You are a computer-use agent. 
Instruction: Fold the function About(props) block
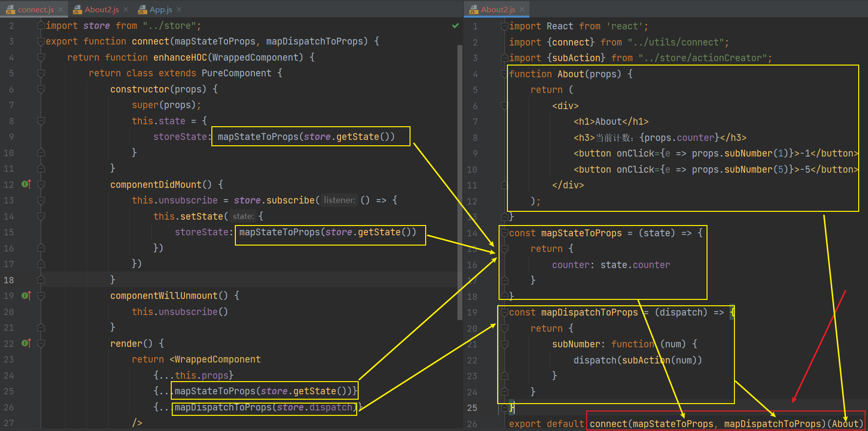point(504,74)
